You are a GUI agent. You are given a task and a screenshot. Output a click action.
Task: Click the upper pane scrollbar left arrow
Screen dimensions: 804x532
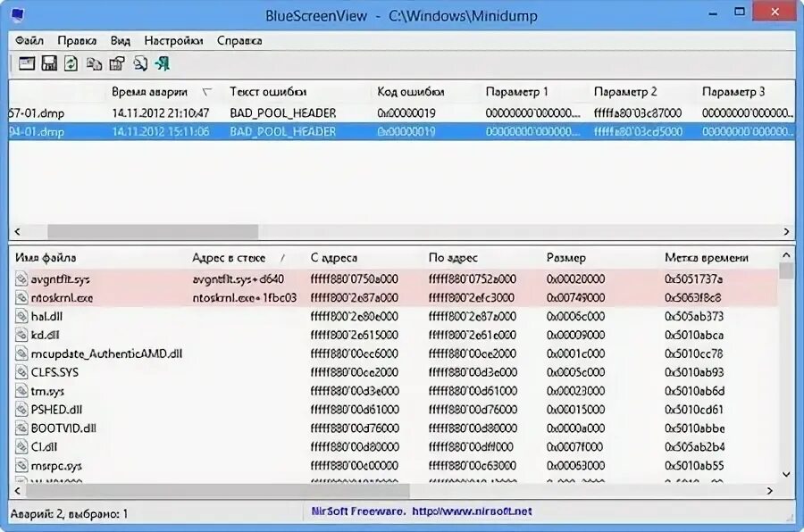(x=18, y=232)
